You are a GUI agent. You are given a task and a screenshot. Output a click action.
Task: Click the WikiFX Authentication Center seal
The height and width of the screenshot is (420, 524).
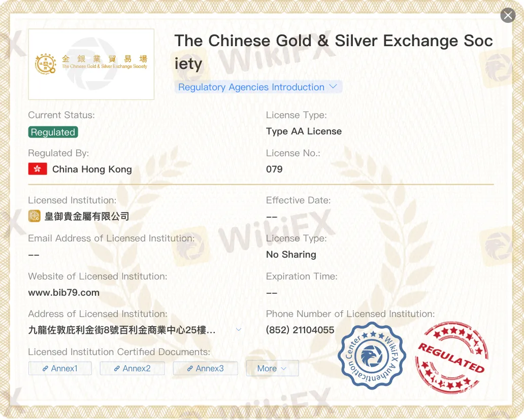click(372, 356)
